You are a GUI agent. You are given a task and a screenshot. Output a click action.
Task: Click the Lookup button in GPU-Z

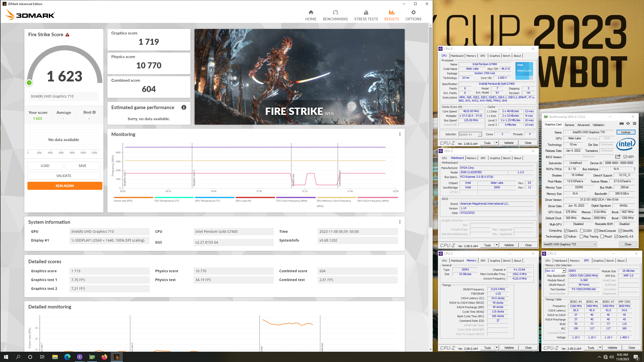tap(626, 132)
